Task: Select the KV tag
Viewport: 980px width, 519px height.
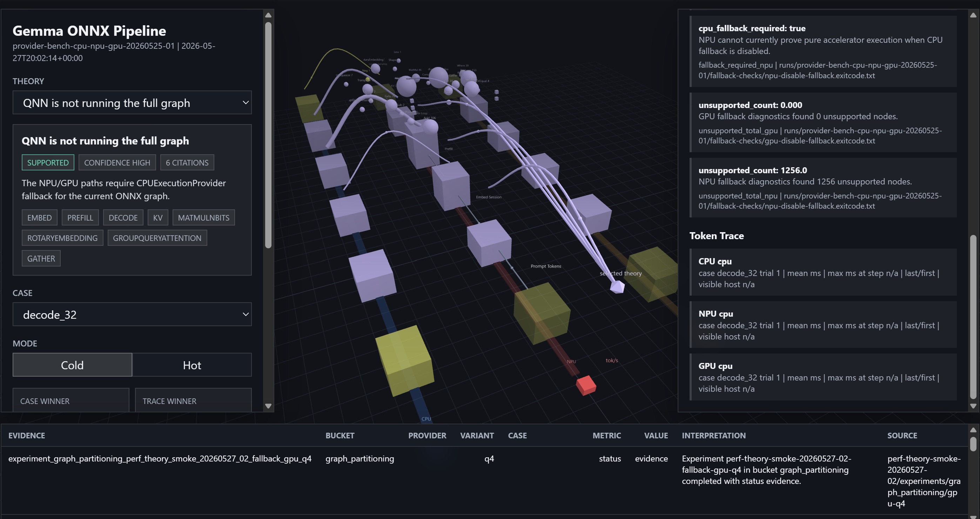Action: click(158, 218)
